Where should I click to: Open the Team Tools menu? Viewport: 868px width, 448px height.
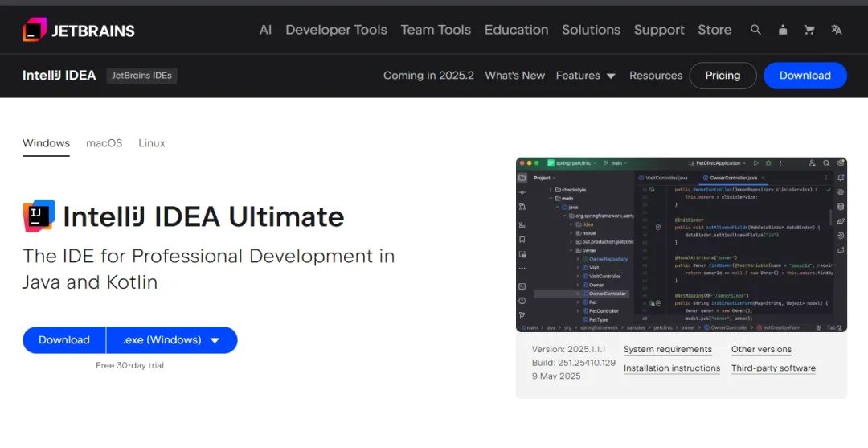[436, 30]
